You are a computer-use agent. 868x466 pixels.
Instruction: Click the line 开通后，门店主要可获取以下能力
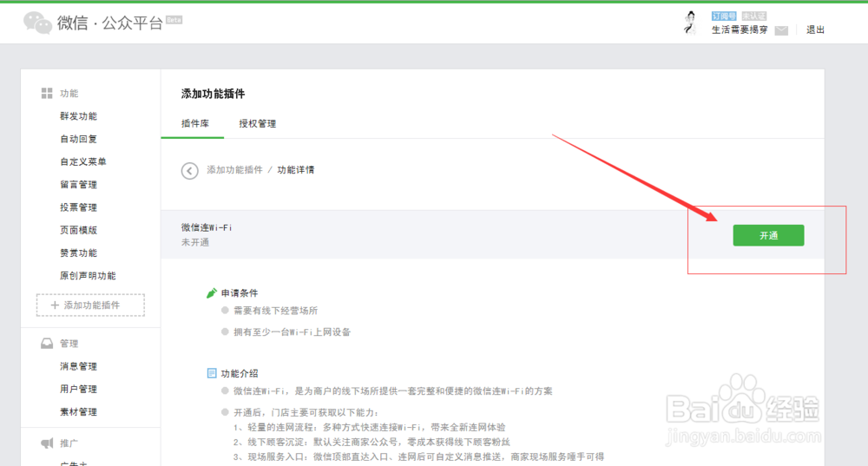[x=306, y=412]
